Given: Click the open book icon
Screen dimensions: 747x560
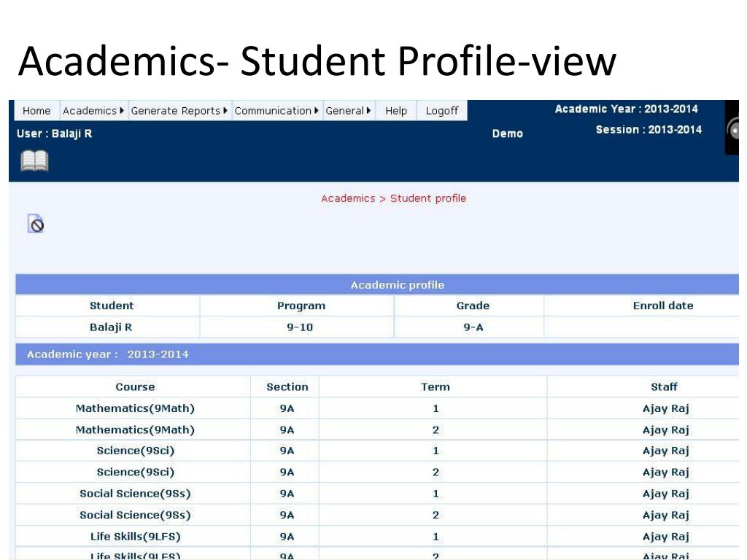Looking at the screenshot, I should pos(34,160).
